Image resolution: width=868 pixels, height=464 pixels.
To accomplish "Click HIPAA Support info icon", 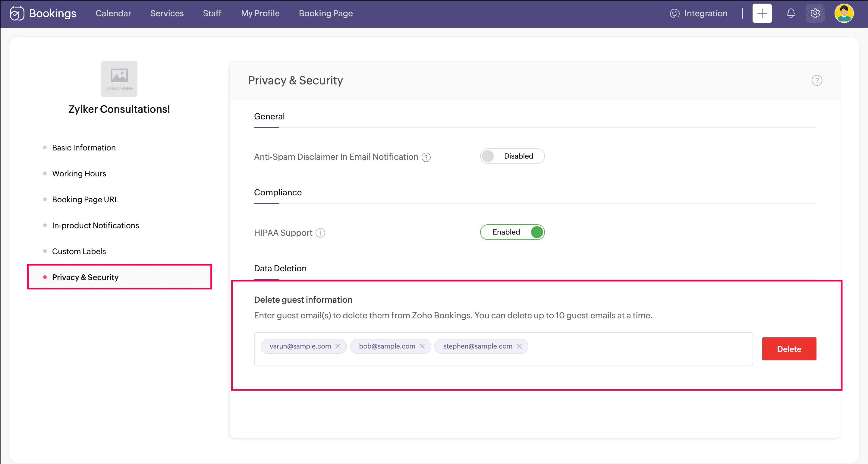I will [x=320, y=233].
